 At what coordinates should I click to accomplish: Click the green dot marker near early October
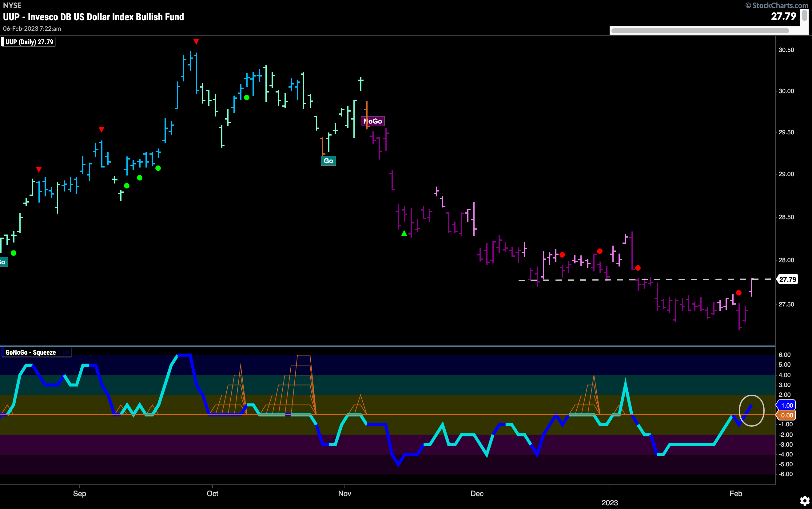point(247,98)
